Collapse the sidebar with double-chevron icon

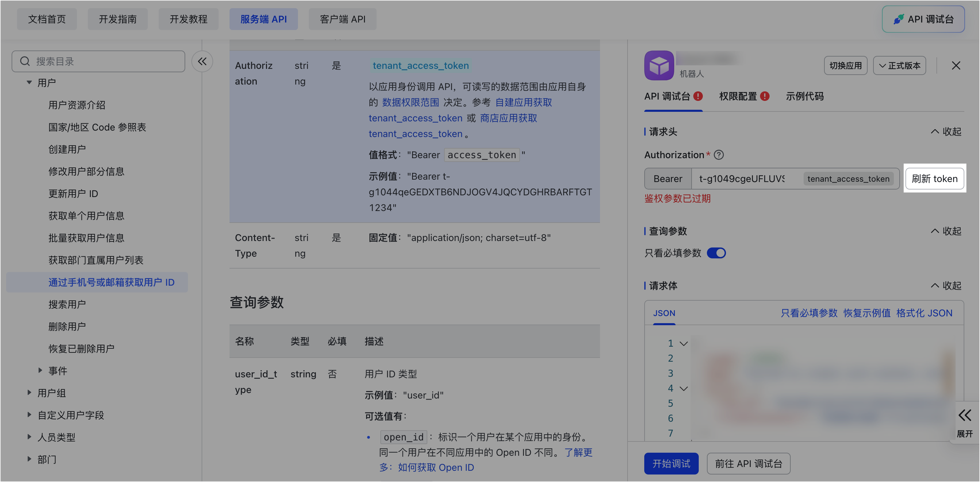pyautogui.click(x=202, y=61)
